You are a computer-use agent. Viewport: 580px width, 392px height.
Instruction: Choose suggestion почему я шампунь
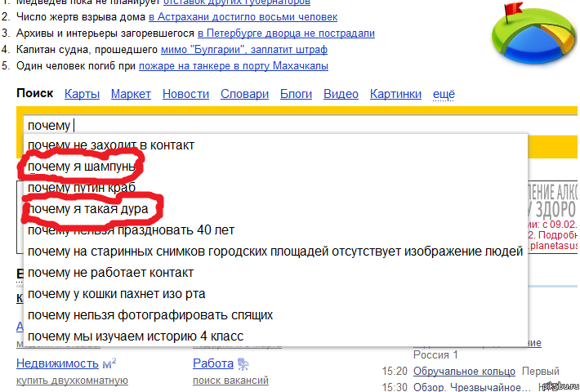click(x=275, y=167)
